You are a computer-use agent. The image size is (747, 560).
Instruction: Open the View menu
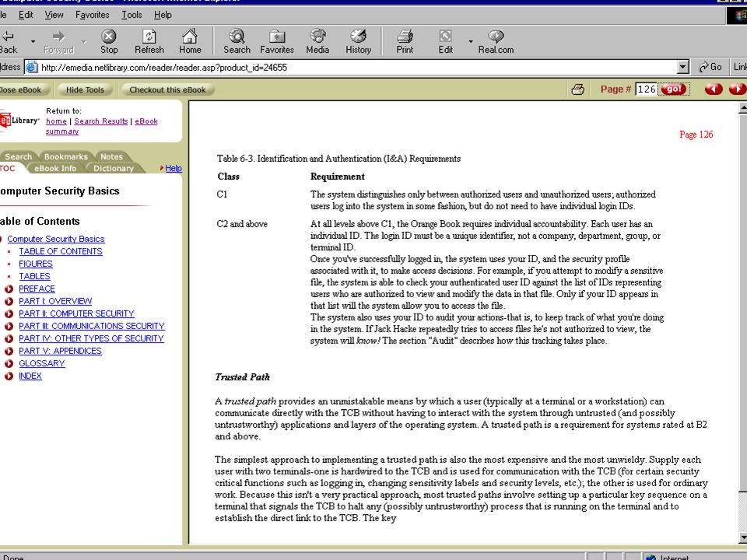coord(54,15)
